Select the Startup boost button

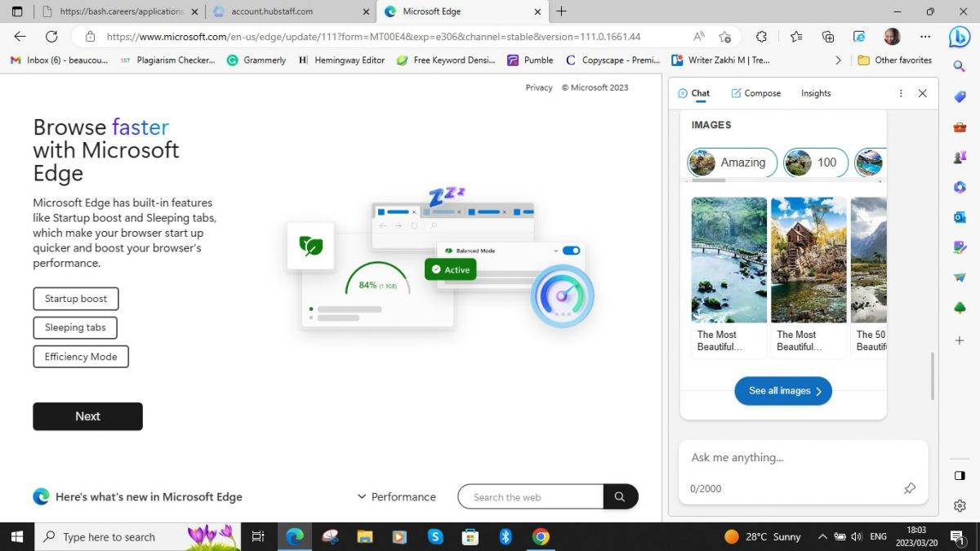coord(76,299)
